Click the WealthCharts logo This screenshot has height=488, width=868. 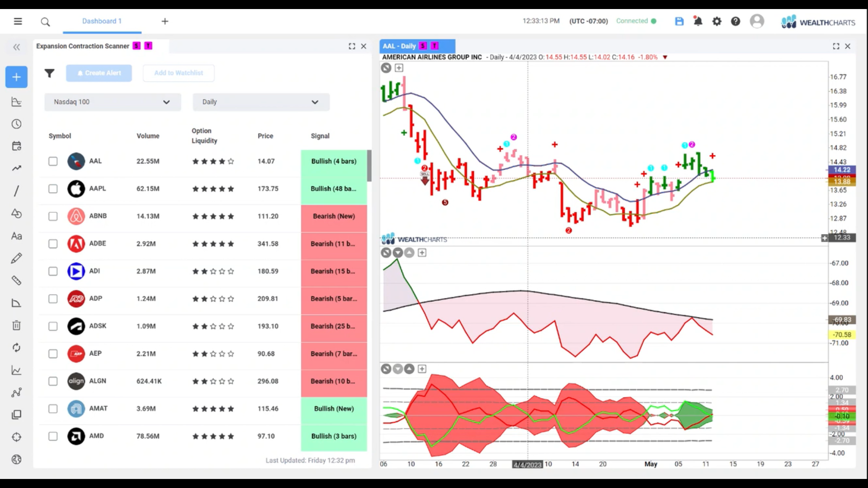point(818,22)
